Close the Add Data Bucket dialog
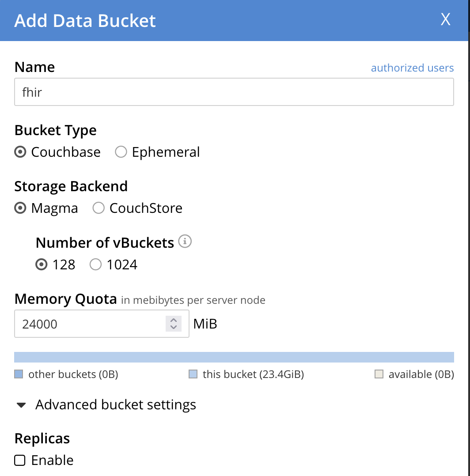Image resolution: width=470 pixels, height=476 pixels. (446, 20)
